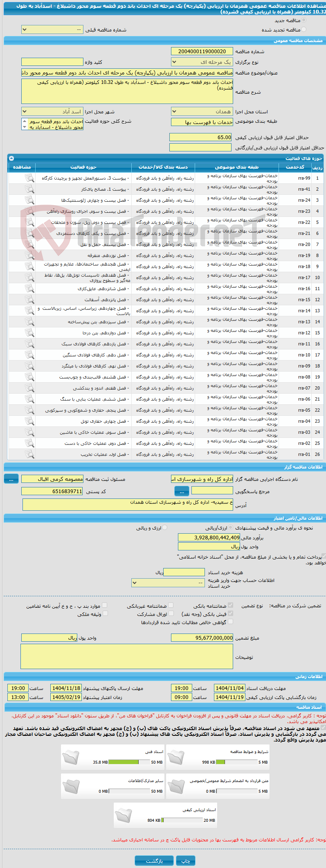Open view icon for row rra-21

tap(29, 233)
